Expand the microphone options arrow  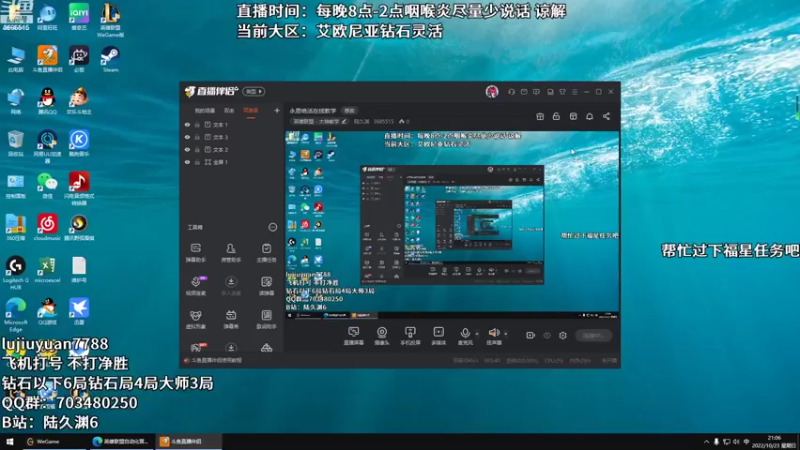477,334
